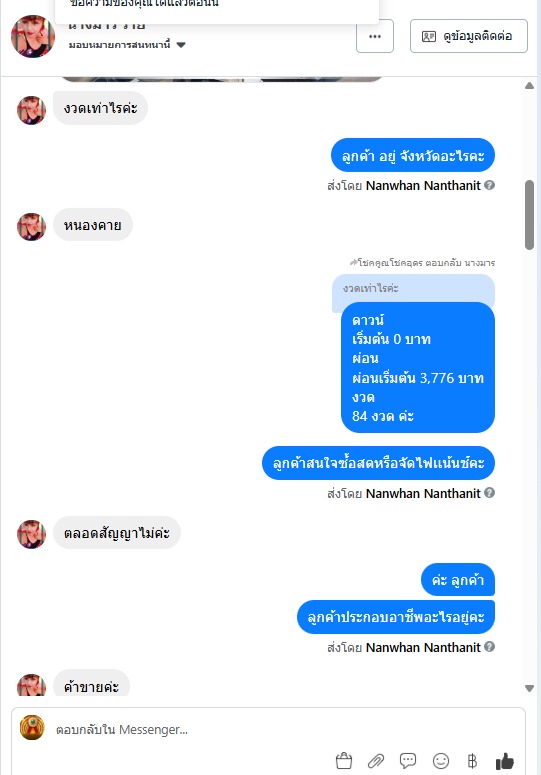Open the shopping bag product icon
The image size is (541, 775).
(x=344, y=761)
